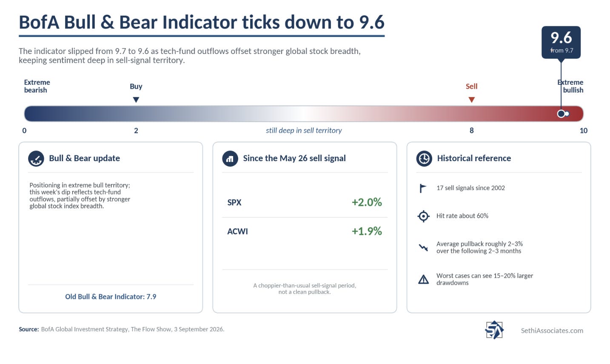Image resolution: width=610 pixels, height=364 pixels.
Task: Click the downward trend icon beside Average pullback
Action: point(423,247)
